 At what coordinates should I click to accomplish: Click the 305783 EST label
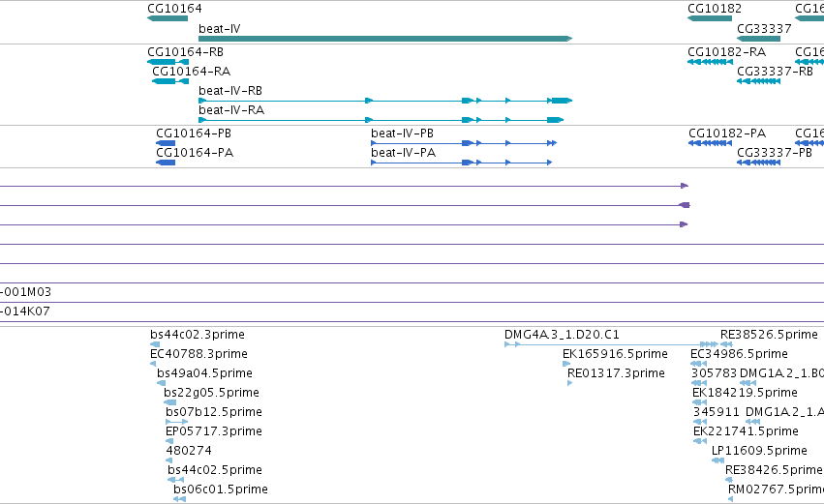click(715, 373)
